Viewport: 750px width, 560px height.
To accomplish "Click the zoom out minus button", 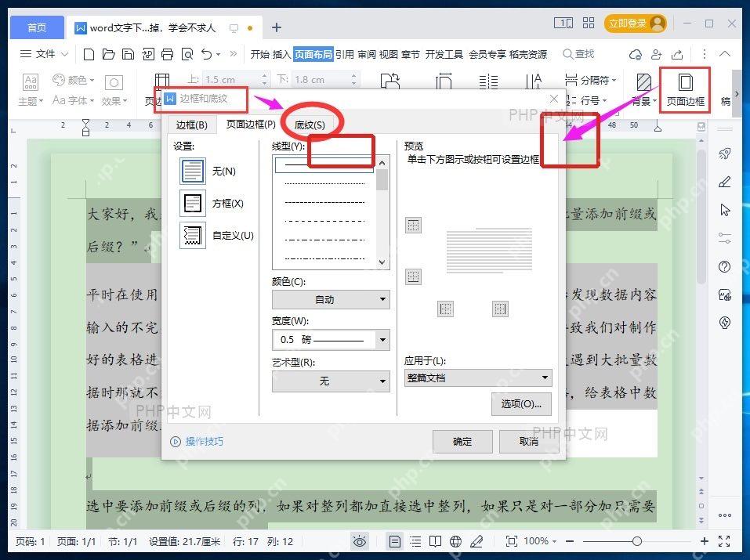I will tap(570, 541).
